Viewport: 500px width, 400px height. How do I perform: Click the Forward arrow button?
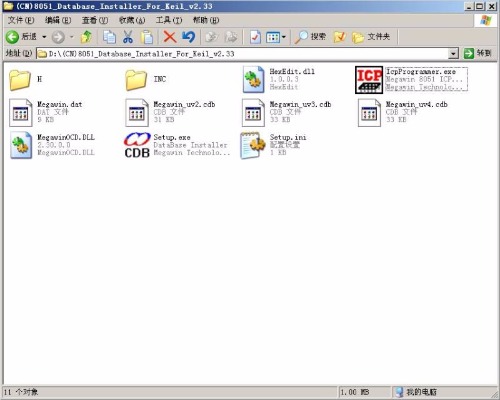(x=58, y=37)
